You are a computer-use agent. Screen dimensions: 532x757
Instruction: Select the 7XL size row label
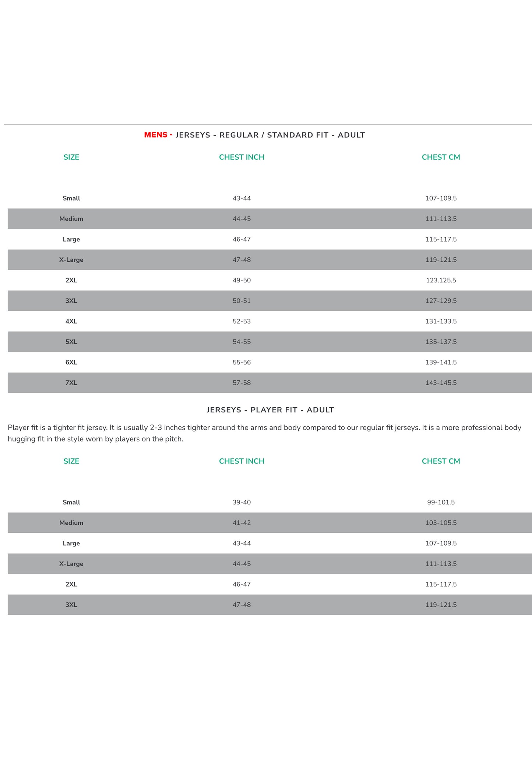pyautogui.click(x=71, y=383)
